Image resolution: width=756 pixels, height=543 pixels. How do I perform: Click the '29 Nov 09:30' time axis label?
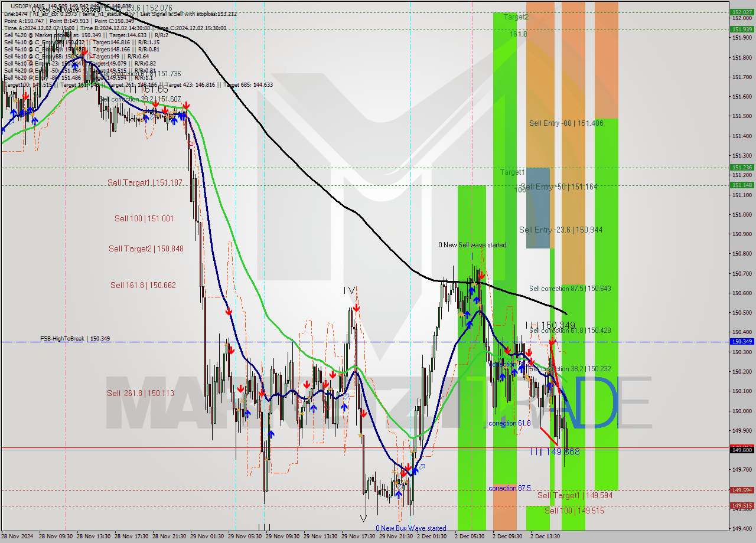[x=283, y=537]
